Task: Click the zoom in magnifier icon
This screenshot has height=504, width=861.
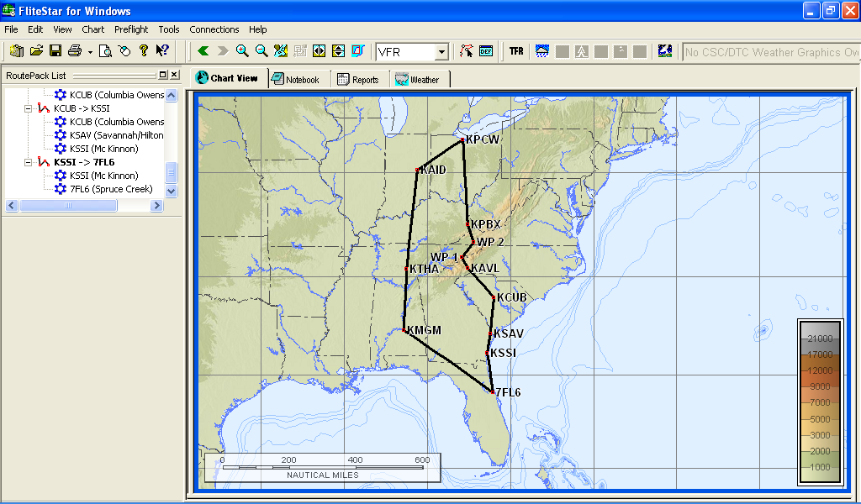Action: (242, 51)
